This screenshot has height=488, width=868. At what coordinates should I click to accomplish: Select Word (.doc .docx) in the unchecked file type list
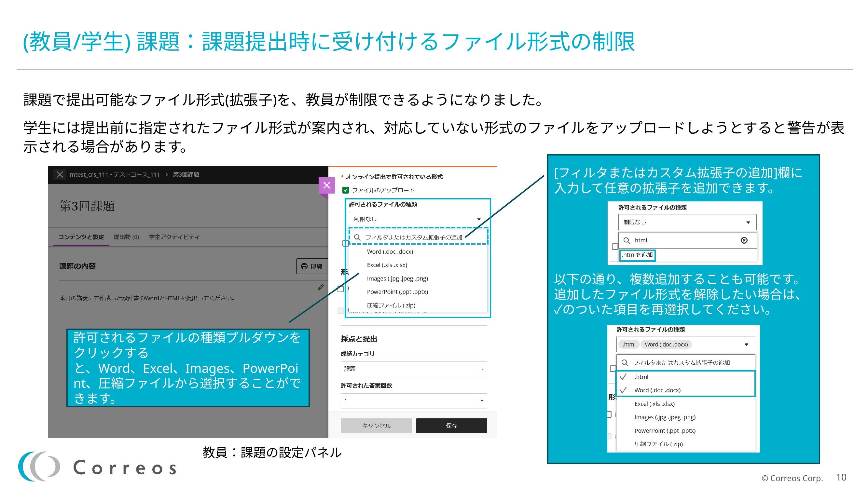pyautogui.click(x=418, y=251)
